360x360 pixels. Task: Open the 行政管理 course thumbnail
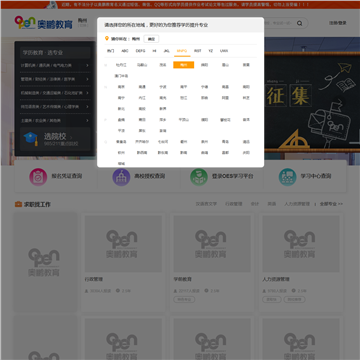123,243
